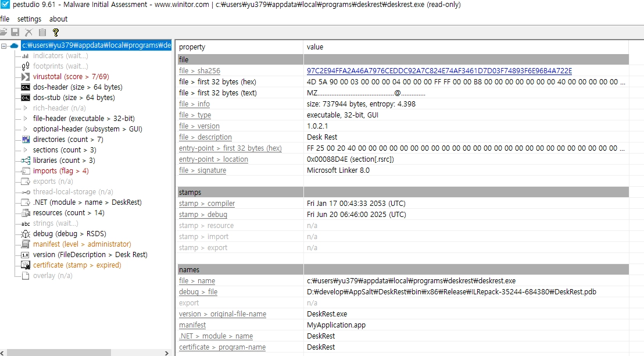Screen dimensions: 644x356
Task: Click the tree panel horizontal scrollbar right arrow
Action: 166,353
